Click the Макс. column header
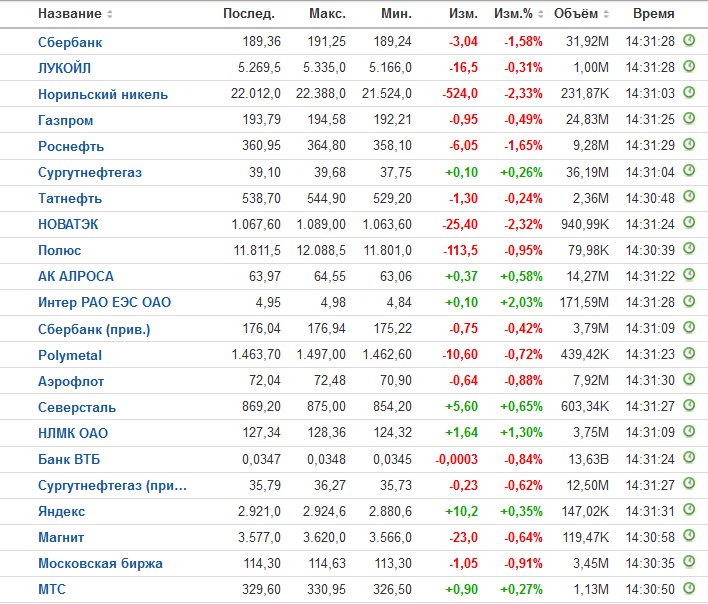Image resolution: width=708 pixels, height=604 pixels. point(327,14)
